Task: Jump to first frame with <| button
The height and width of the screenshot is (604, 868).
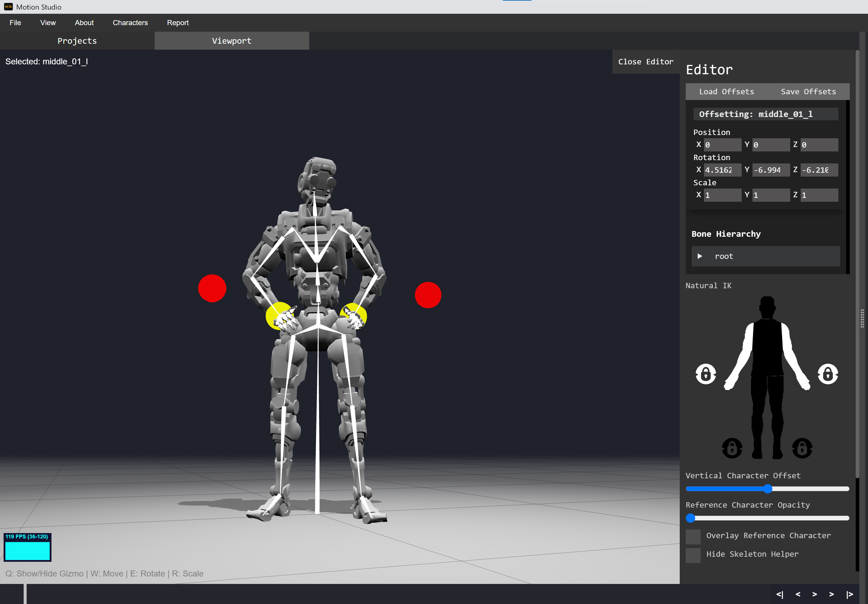Action: [x=779, y=594]
